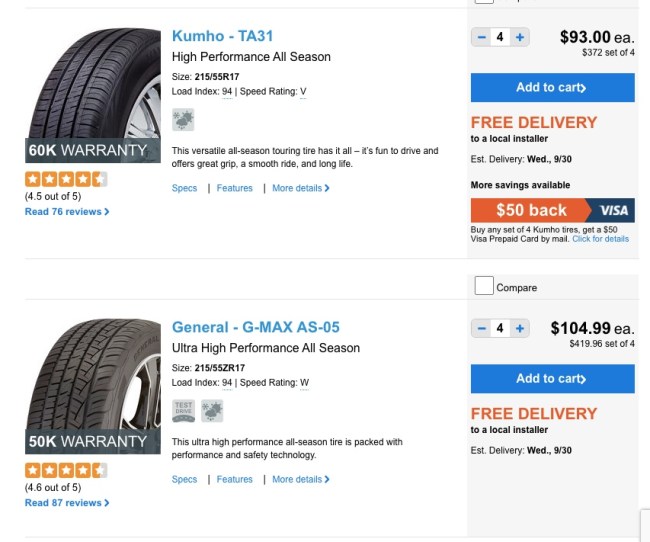Read 76 reviews of Kumho TA31

pos(67,212)
